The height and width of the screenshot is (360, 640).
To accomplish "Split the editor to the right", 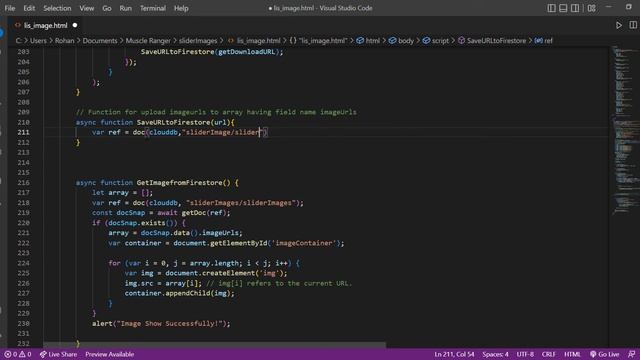I will click(633, 25).
